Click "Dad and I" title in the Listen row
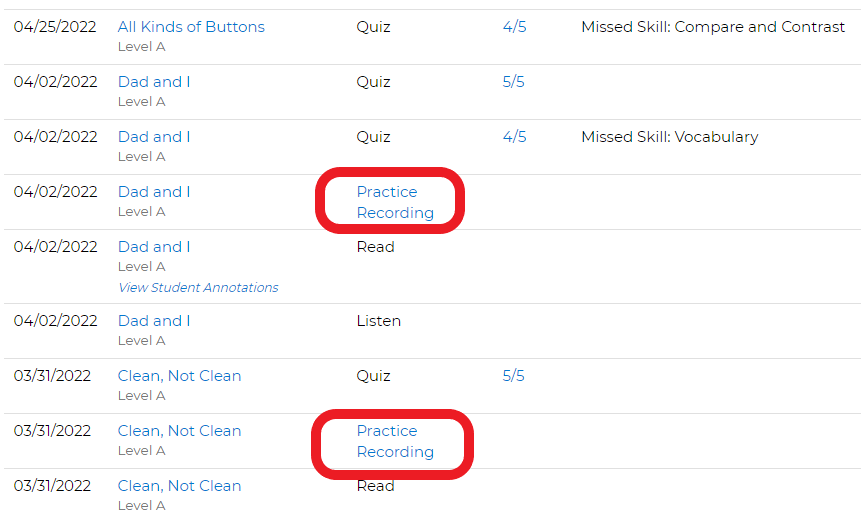Viewport: 861px width, 515px height. point(154,321)
